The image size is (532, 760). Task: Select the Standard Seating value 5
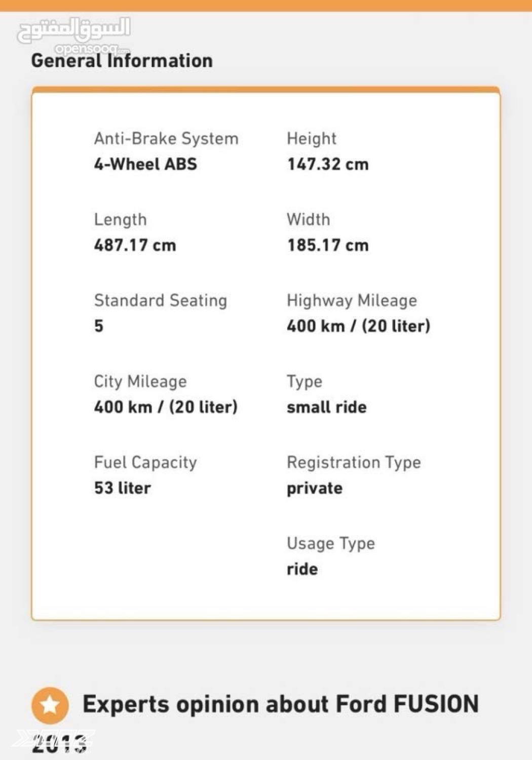pos(99,326)
